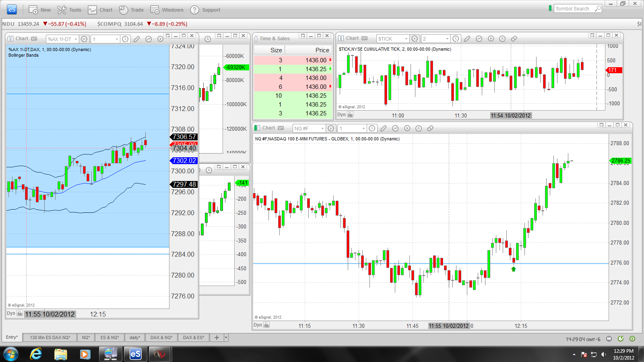Click the replay play icon in $TICK chart
This screenshot has width=644, height=362.
click(491, 39)
